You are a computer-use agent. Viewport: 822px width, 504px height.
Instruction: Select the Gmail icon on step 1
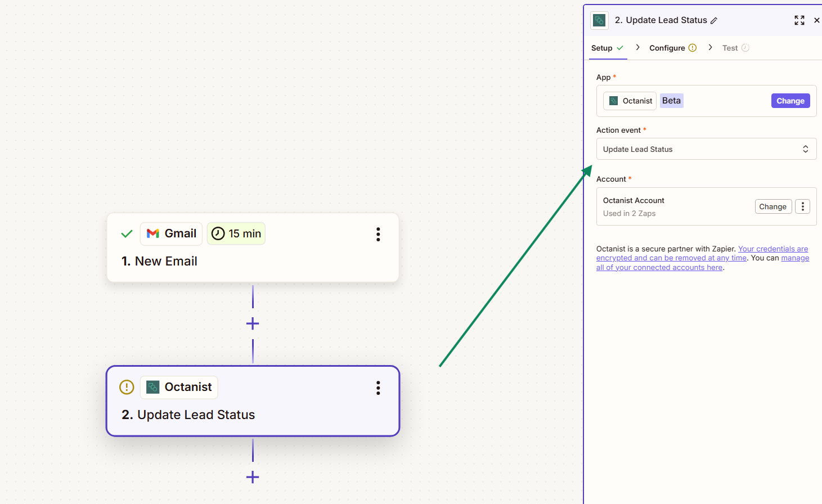(153, 233)
